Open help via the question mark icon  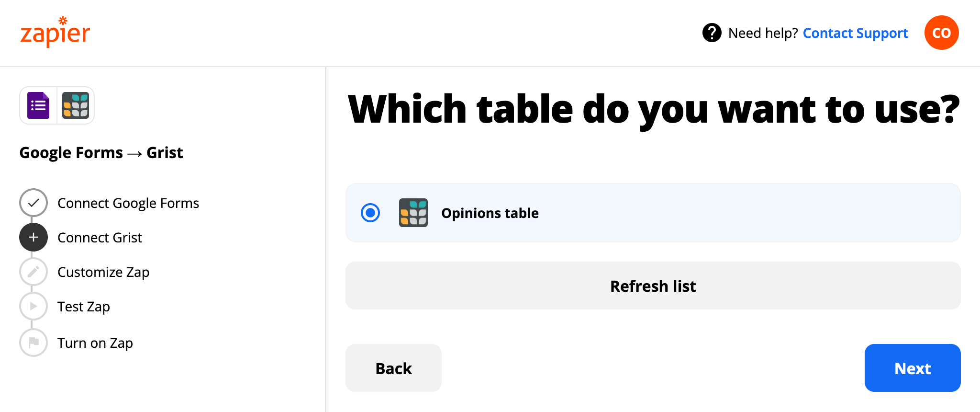tap(712, 33)
